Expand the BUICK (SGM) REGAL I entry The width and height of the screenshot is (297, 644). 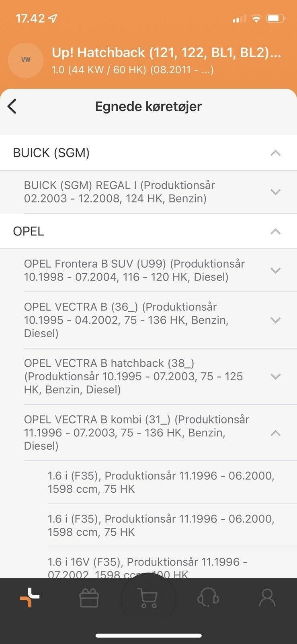275,192
